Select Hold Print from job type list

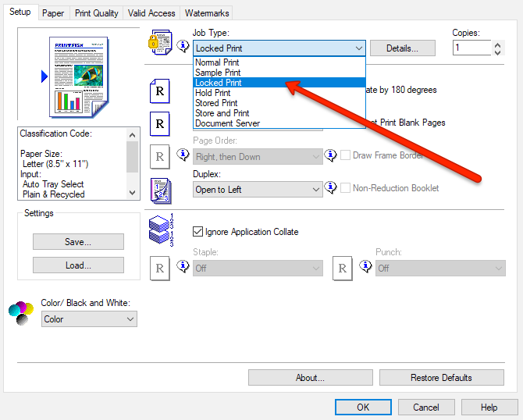pyautogui.click(x=213, y=93)
